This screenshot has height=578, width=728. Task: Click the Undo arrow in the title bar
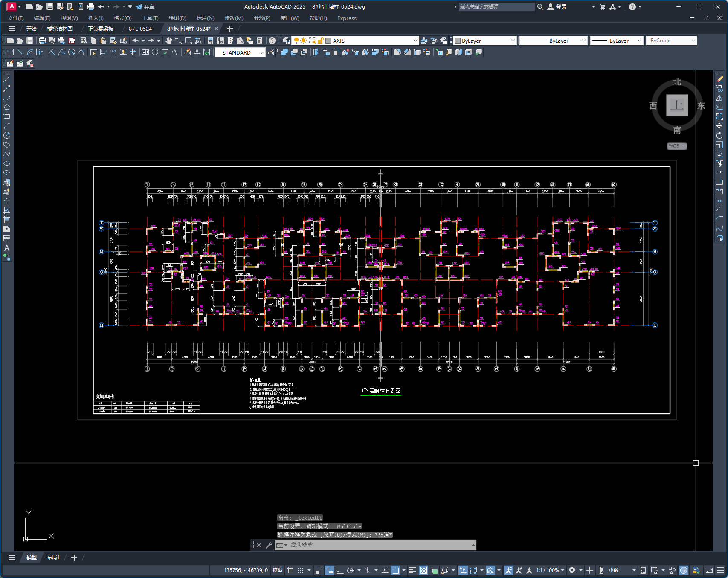click(x=101, y=7)
